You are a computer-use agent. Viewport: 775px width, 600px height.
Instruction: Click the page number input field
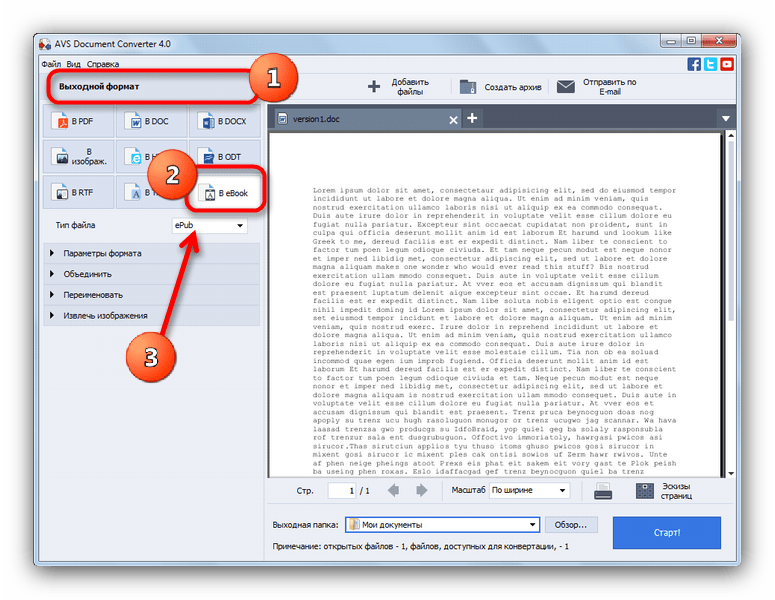tap(342, 491)
